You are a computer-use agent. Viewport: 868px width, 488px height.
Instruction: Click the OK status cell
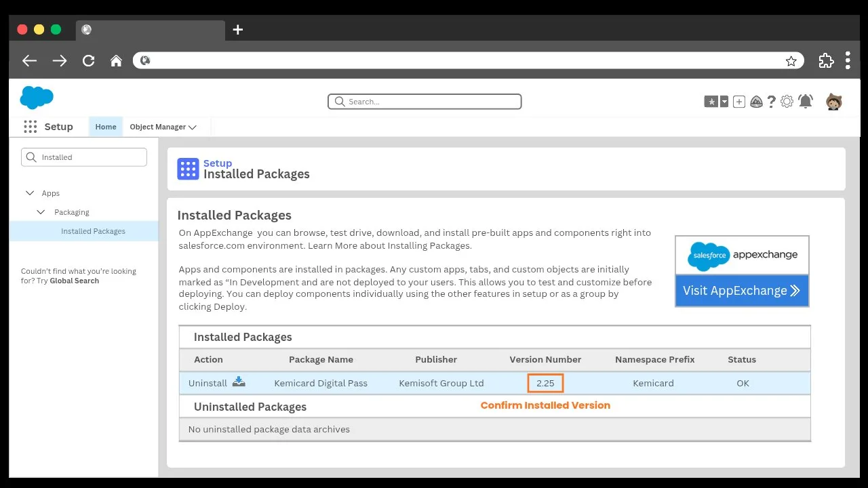click(x=743, y=383)
